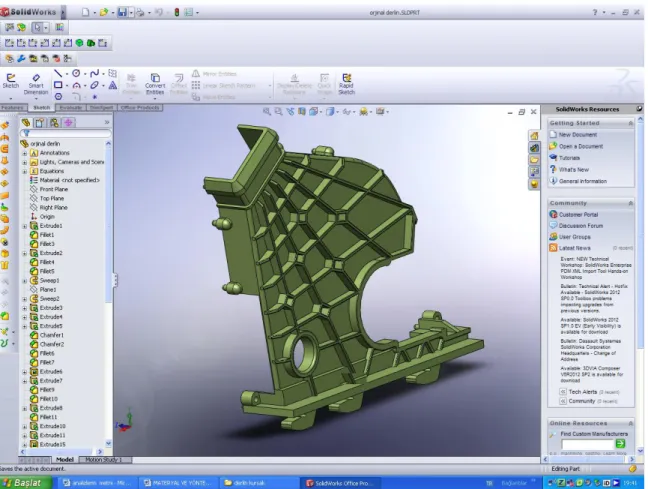This screenshot has height=489, width=648.
Task: Click the FeatureManager design tree tab icon
Action: (26, 122)
